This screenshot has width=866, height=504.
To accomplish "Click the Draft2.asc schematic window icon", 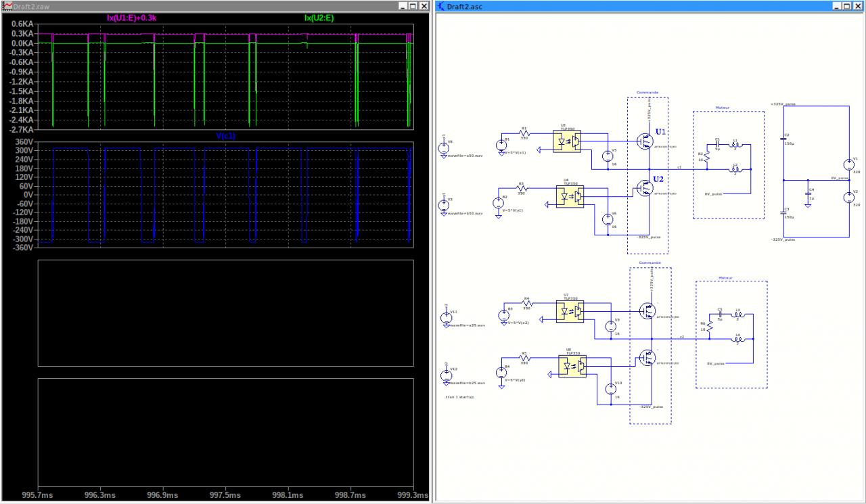I will pyautogui.click(x=440, y=5).
